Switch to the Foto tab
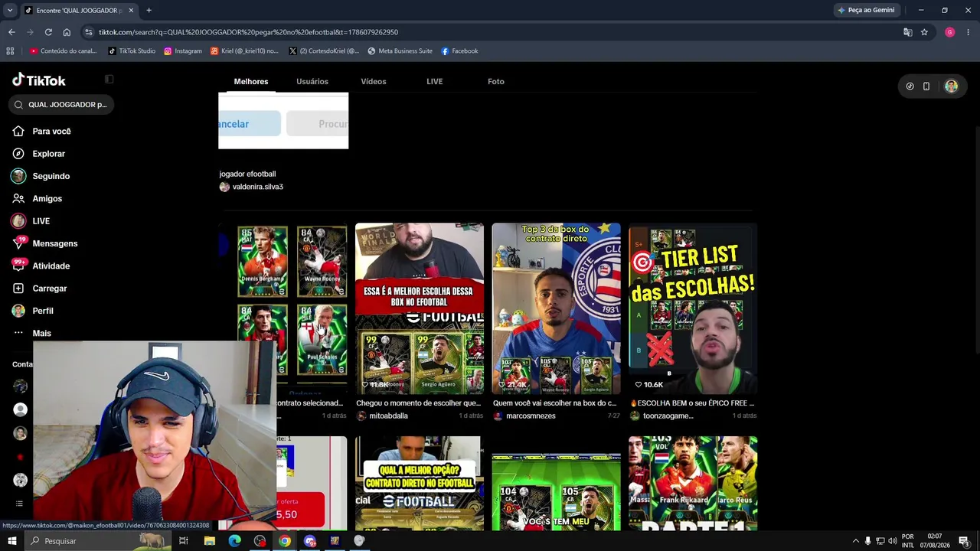Viewport: 980px width, 551px height. pyautogui.click(x=496, y=81)
